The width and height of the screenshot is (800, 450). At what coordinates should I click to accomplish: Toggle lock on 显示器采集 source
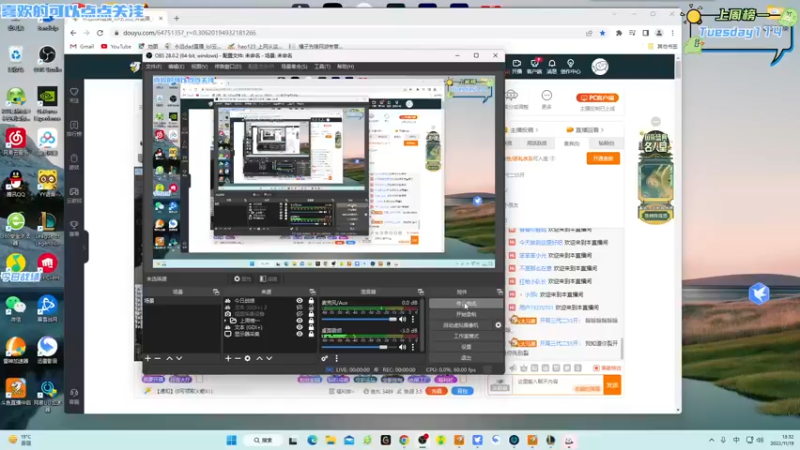pos(311,334)
